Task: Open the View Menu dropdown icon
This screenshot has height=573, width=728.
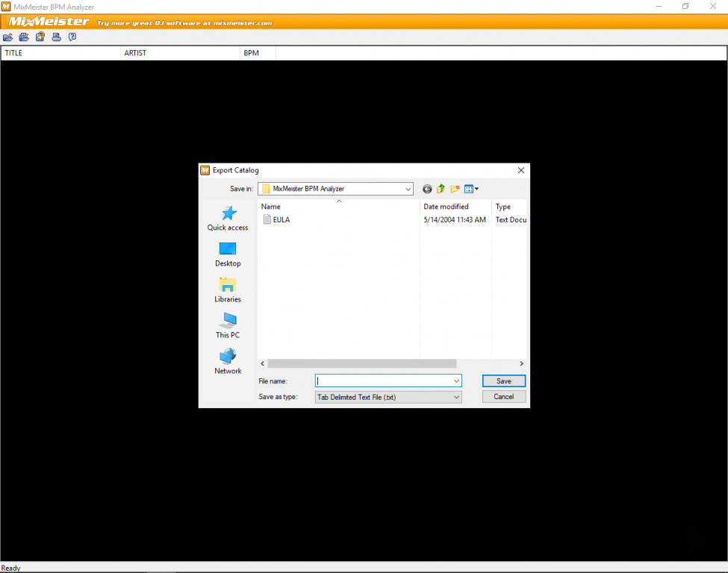Action: click(471, 189)
